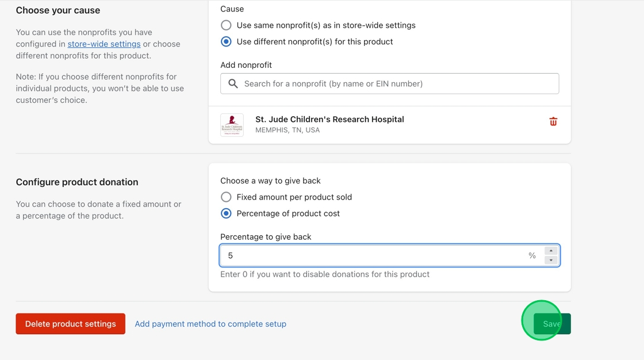Open the store-wide settings link
644x360 pixels.
(104, 44)
